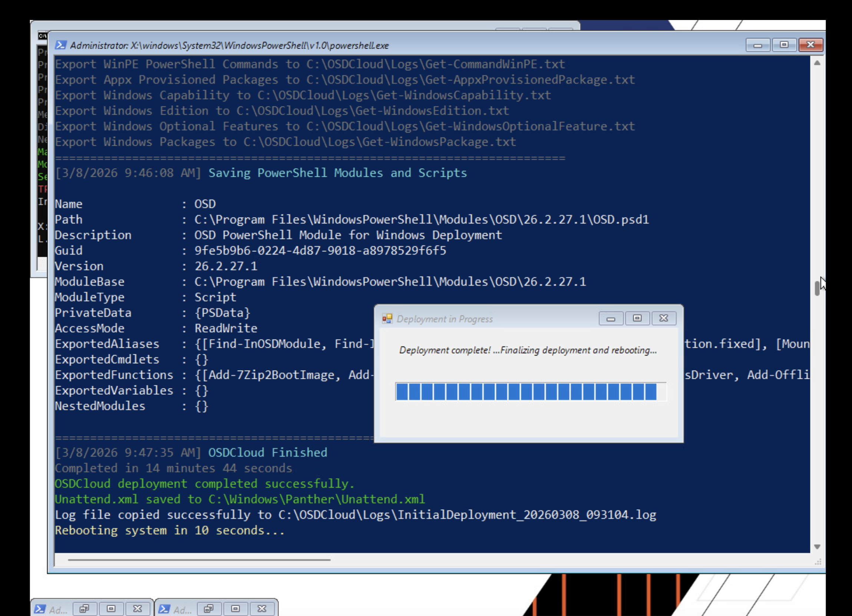
Task: Minimize the Administrator PowerShell window
Action: pos(758,45)
